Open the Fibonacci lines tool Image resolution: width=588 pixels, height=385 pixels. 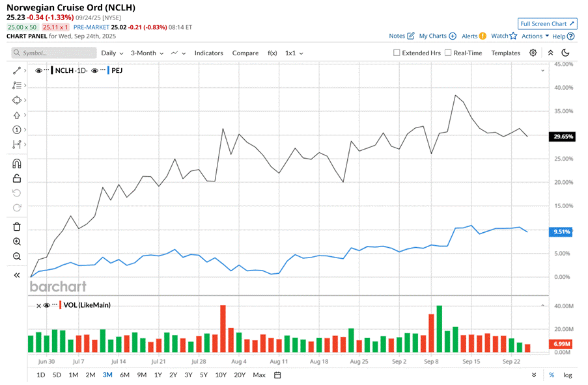[x=16, y=85]
